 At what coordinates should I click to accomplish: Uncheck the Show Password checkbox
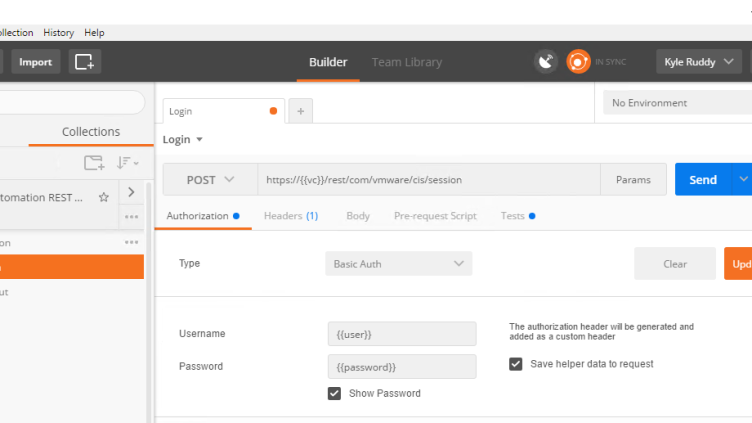(334, 393)
